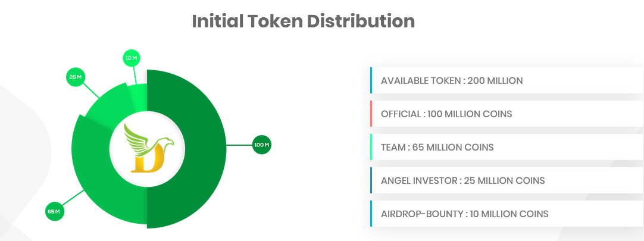Select the small 10M chart slice
This screenshot has height=241, width=644.
click(x=139, y=95)
